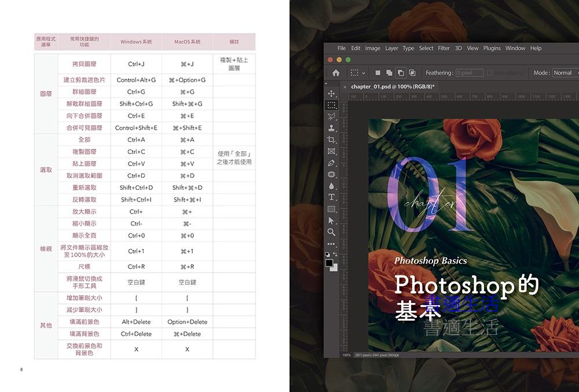
Task: Switch to the chapter_01.psd document tab
Action: coord(393,87)
